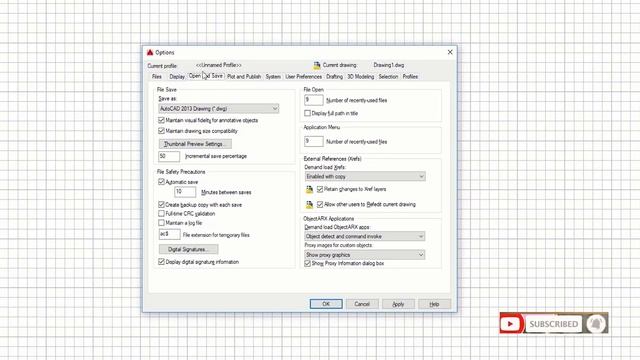
Task: Click the Apply button
Action: (398, 304)
